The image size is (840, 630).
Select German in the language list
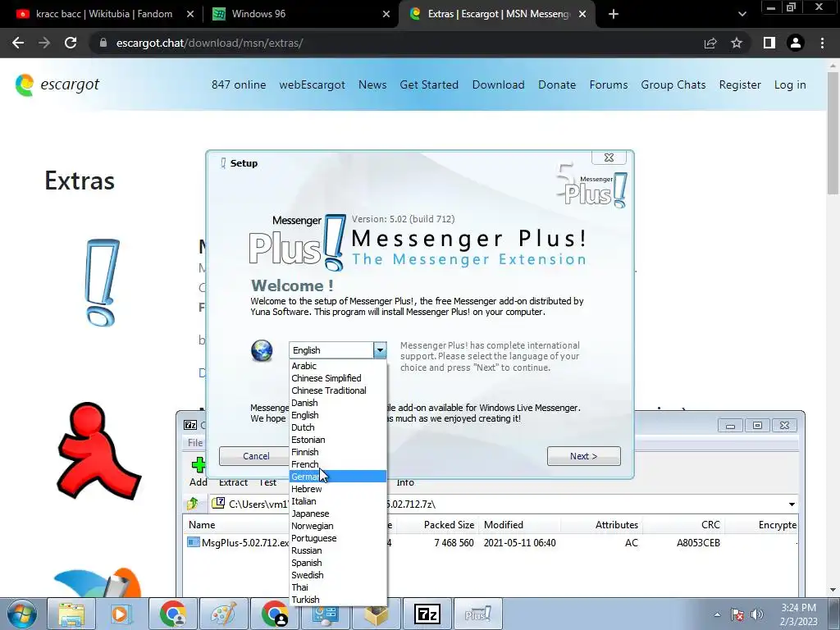click(x=337, y=477)
